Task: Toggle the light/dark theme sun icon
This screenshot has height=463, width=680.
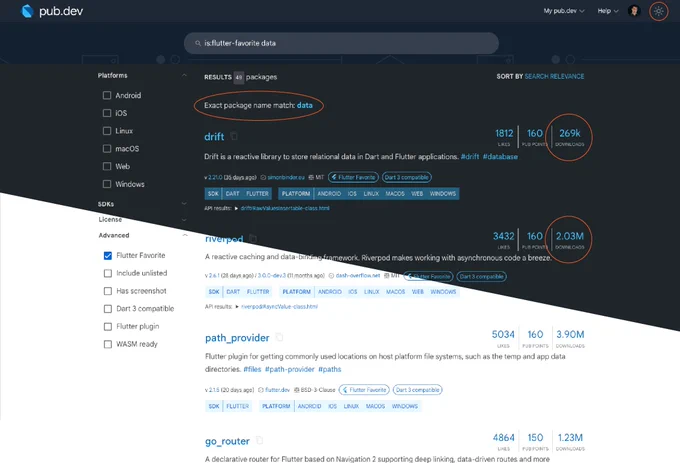Action: point(658,11)
